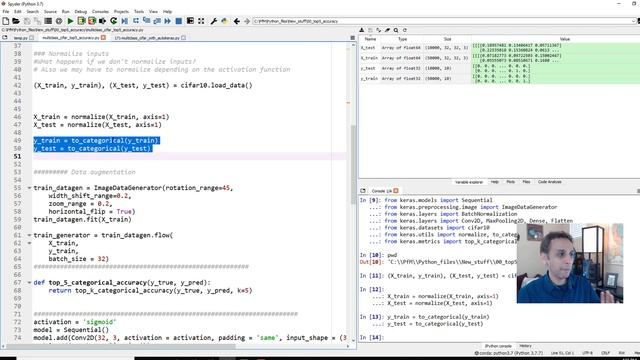The height and width of the screenshot is (360, 640).
Task: Click the editor pane options menu icon
Action: [353, 38]
